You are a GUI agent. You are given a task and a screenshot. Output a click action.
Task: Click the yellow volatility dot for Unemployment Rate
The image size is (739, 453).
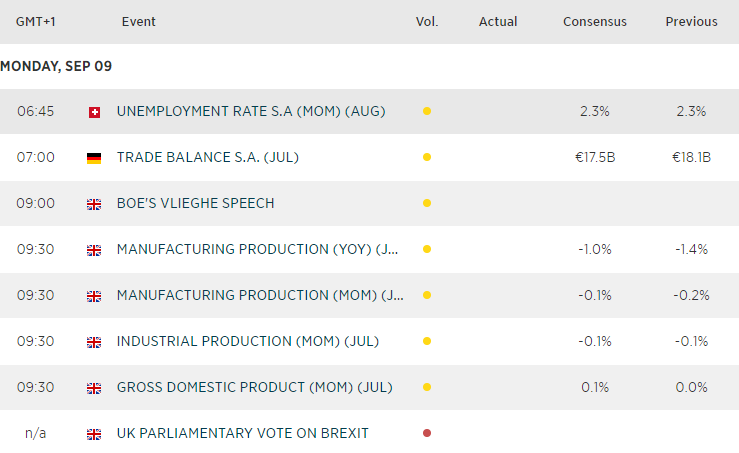pyautogui.click(x=427, y=112)
